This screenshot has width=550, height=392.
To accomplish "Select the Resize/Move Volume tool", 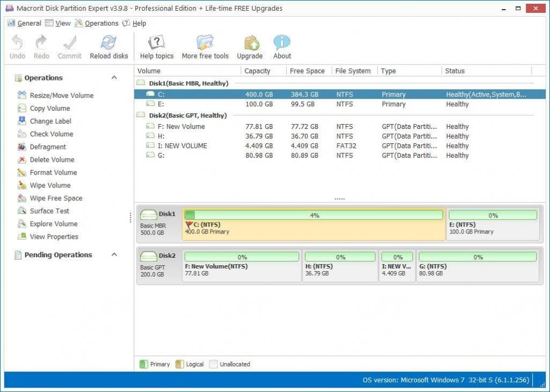I will (55, 95).
